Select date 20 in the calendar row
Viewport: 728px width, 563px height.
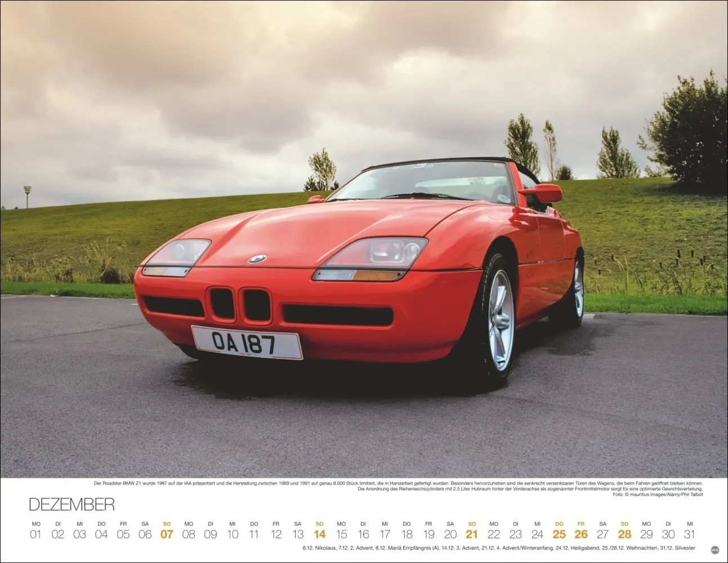pyautogui.click(x=450, y=534)
